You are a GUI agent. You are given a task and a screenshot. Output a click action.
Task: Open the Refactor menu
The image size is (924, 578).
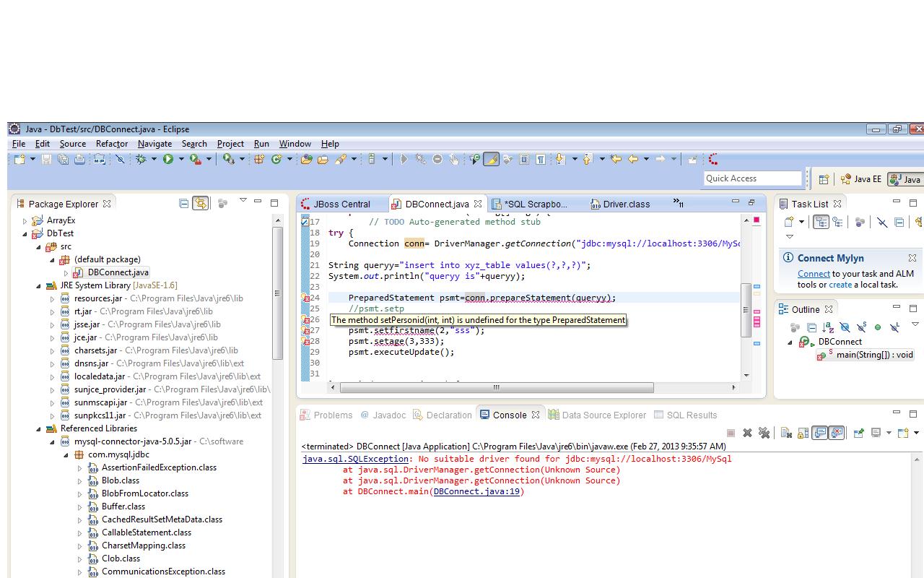click(112, 144)
